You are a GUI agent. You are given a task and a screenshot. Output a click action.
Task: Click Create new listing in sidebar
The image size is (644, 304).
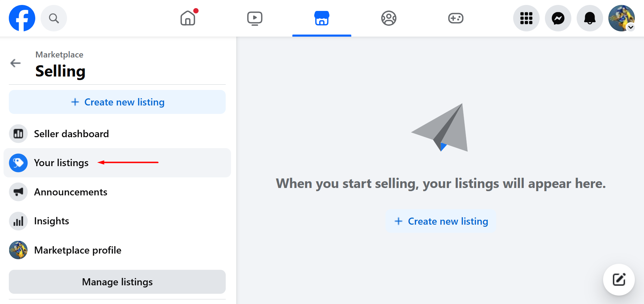pos(117,102)
